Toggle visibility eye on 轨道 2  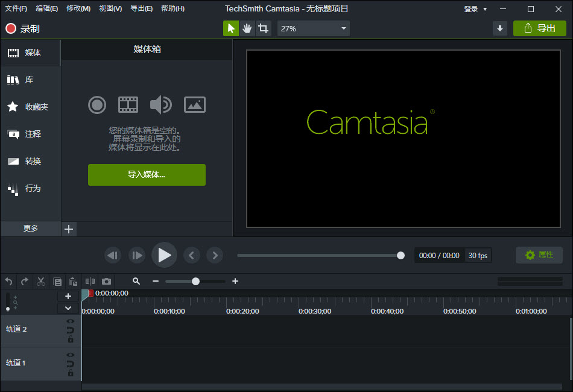[x=70, y=321]
